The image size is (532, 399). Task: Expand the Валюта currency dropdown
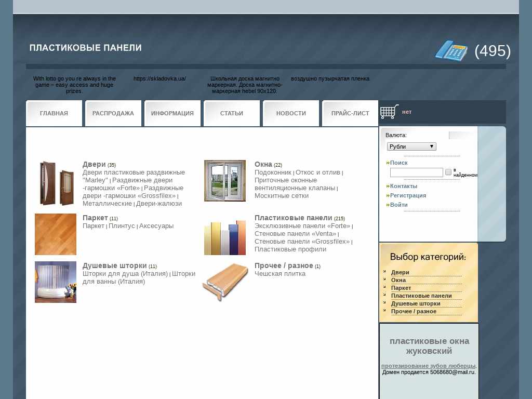click(411, 147)
